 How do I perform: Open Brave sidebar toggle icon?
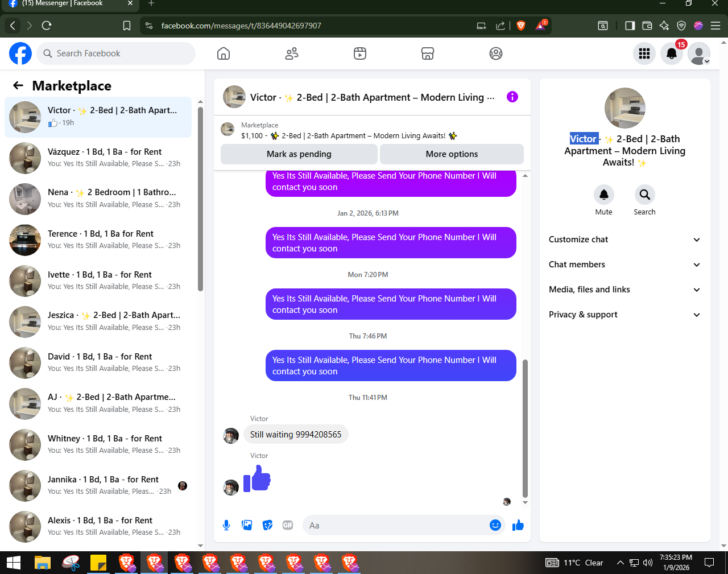click(630, 26)
